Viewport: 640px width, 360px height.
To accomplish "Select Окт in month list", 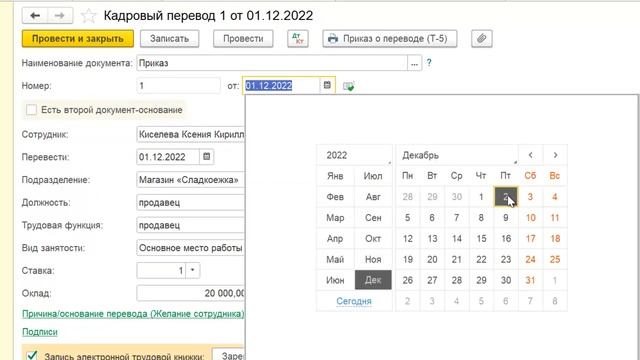I will coord(373,238).
